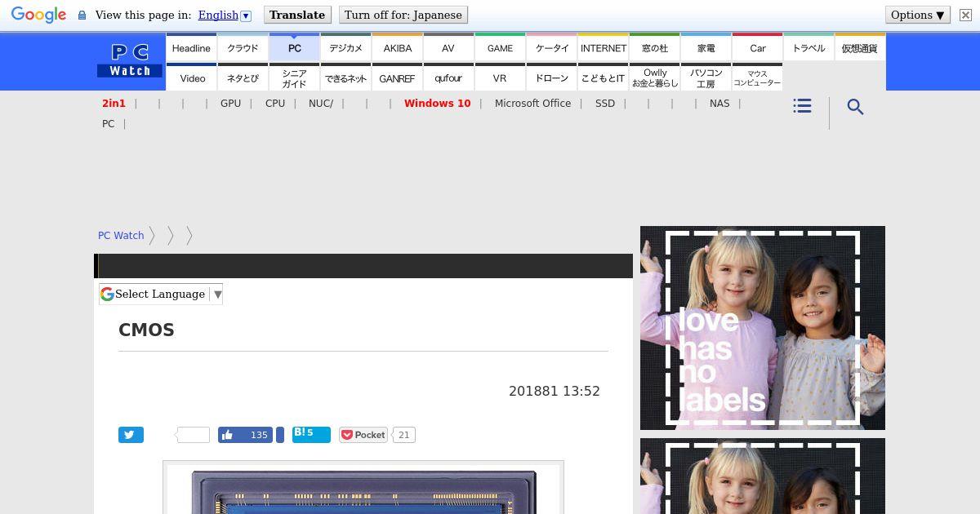Open the 仮想通貨 tab

tap(860, 47)
